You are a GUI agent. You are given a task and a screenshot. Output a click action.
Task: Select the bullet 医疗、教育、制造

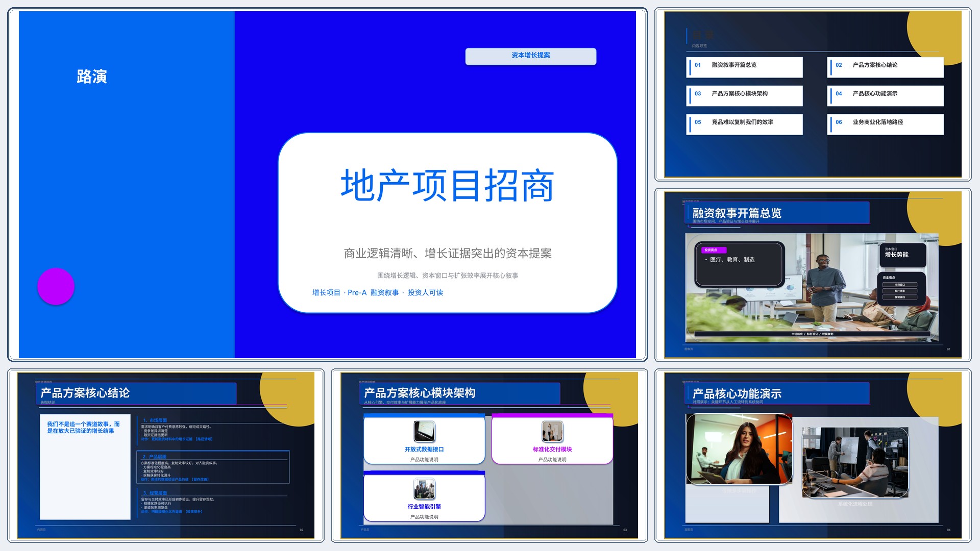click(732, 260)
